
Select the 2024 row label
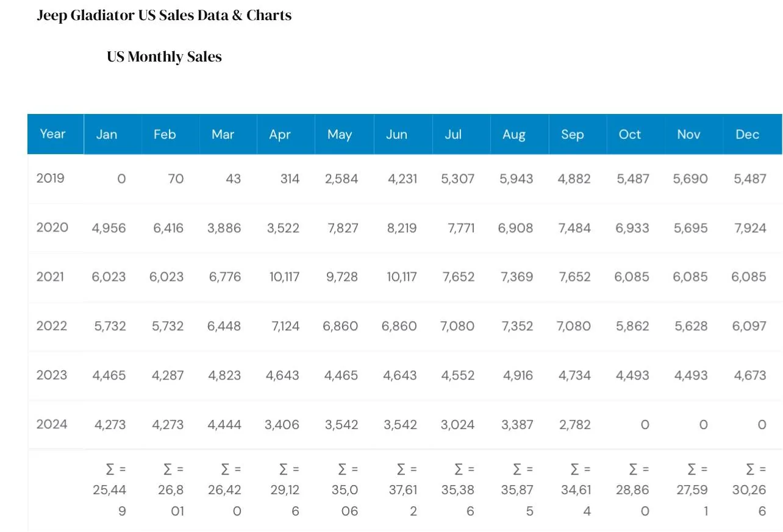click(52, 424)
